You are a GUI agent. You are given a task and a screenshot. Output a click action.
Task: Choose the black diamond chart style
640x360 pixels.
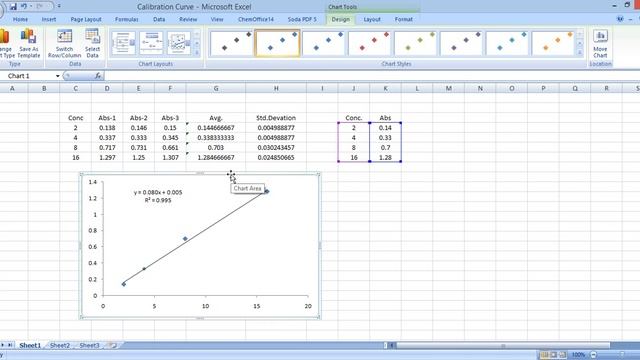point(231,43)
